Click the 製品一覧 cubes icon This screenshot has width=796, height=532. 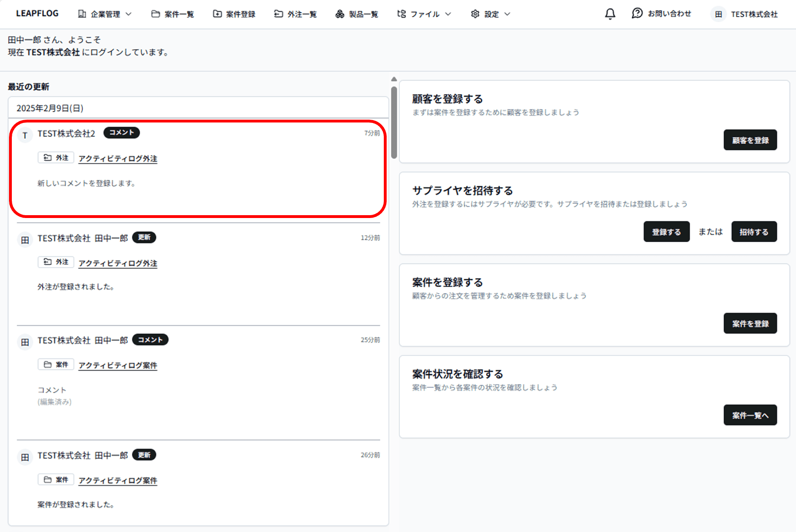pyautogui.click(x=340, y=14)
